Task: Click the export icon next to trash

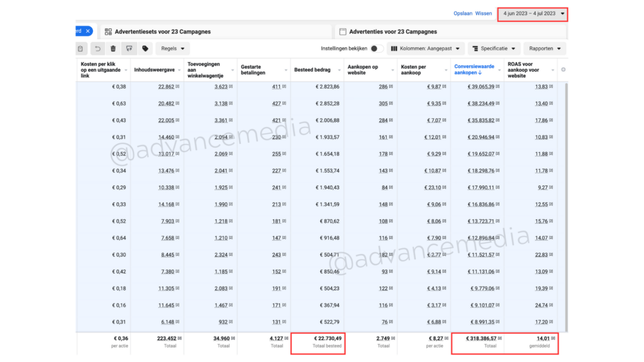Action: [129, 48]
